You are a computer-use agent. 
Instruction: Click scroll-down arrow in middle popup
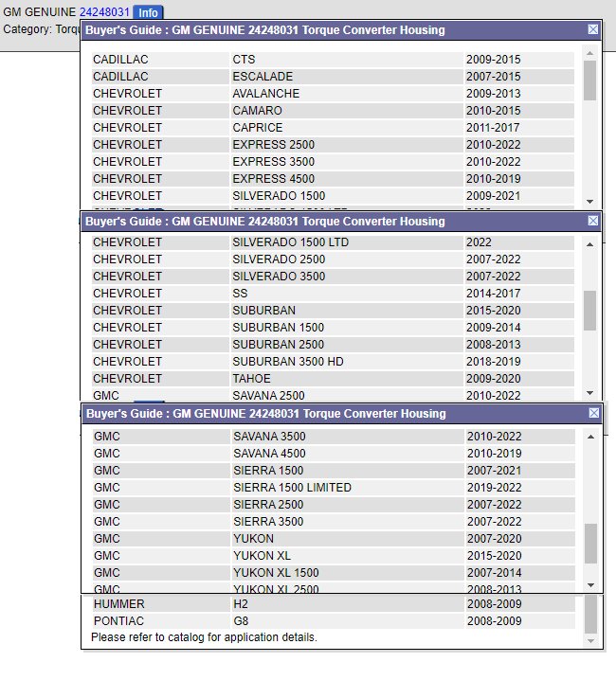tap(589, 393)
